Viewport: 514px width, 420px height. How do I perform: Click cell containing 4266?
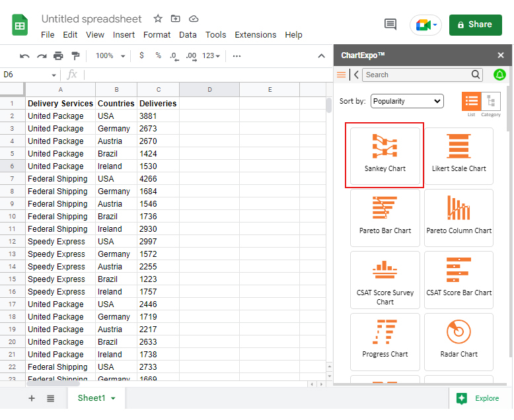click(x=158, y=179)
